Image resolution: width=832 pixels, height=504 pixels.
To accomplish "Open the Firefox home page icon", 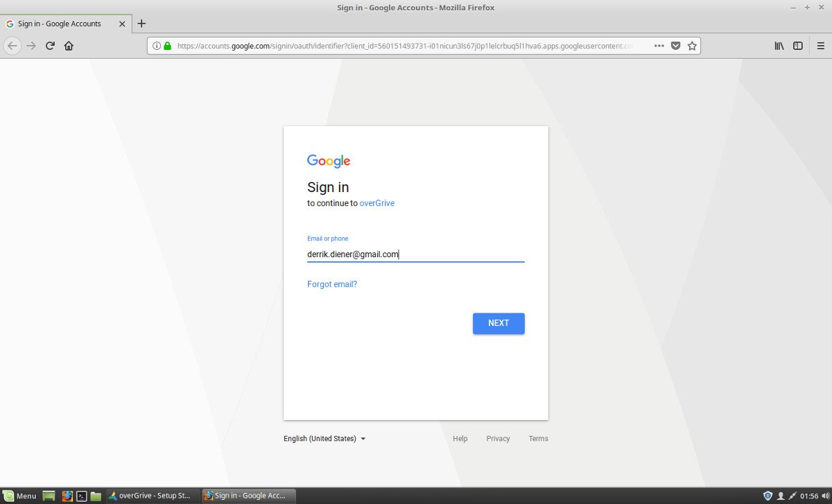I will (69, 46).
